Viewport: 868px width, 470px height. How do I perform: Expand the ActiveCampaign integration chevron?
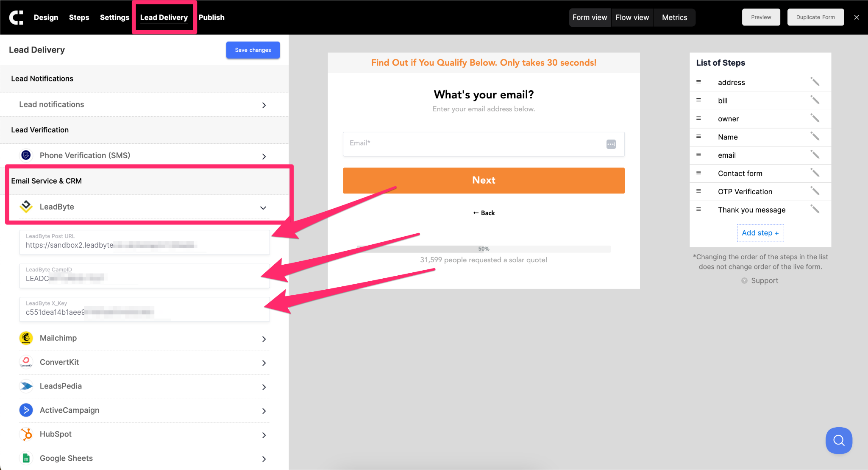click(x=264, y=411)
